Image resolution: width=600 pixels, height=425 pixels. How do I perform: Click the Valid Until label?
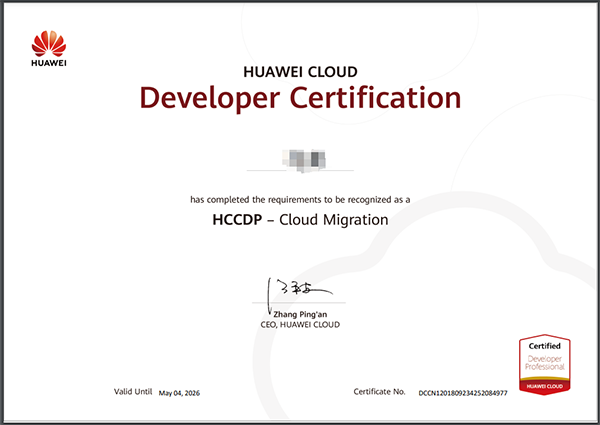click(132, 393)
